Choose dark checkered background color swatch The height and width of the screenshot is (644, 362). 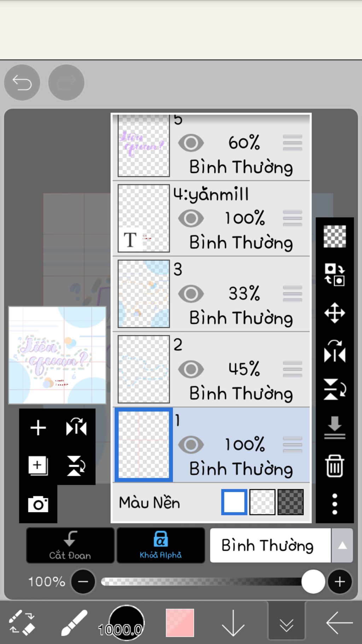tap(291, 502)
